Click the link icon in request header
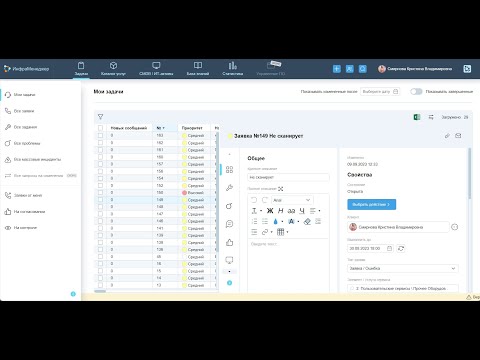 click(447, 136)
